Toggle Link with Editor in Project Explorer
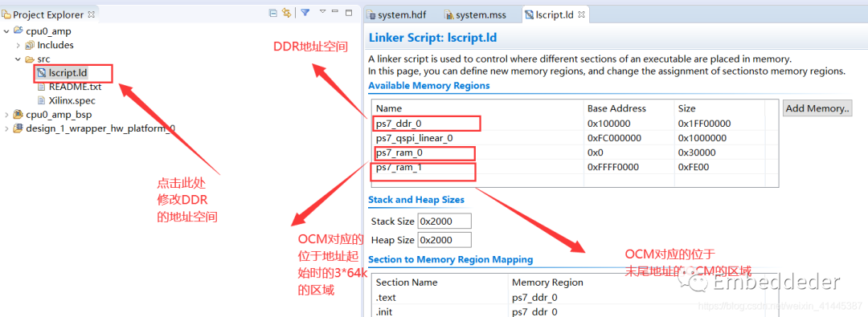868x317 pixels. point(287,13)
